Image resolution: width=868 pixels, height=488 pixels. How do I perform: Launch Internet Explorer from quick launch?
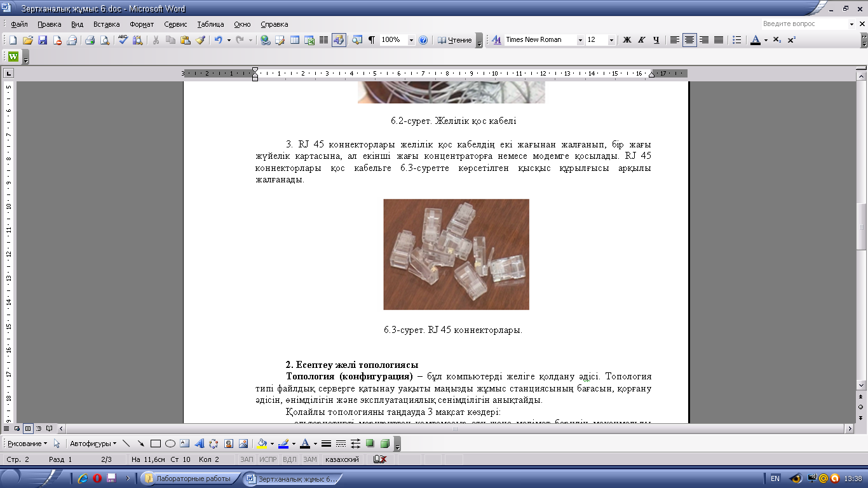(x=83, y=478)
